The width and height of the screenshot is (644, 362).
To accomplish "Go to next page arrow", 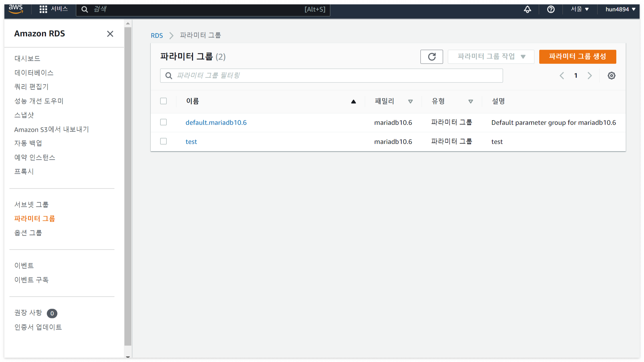I will point(590,76).
